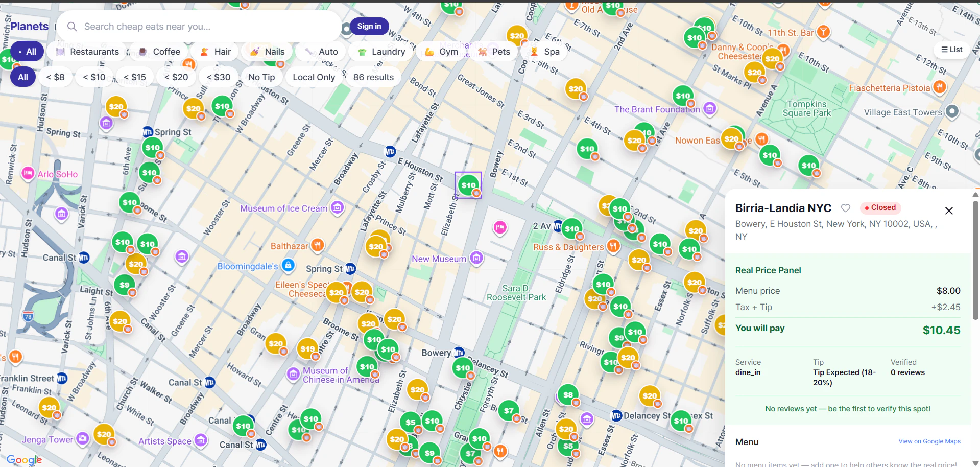980x467 pixels.
Task: Filter by Gym category
Action: pyautogui.click(x=441, y=52)
